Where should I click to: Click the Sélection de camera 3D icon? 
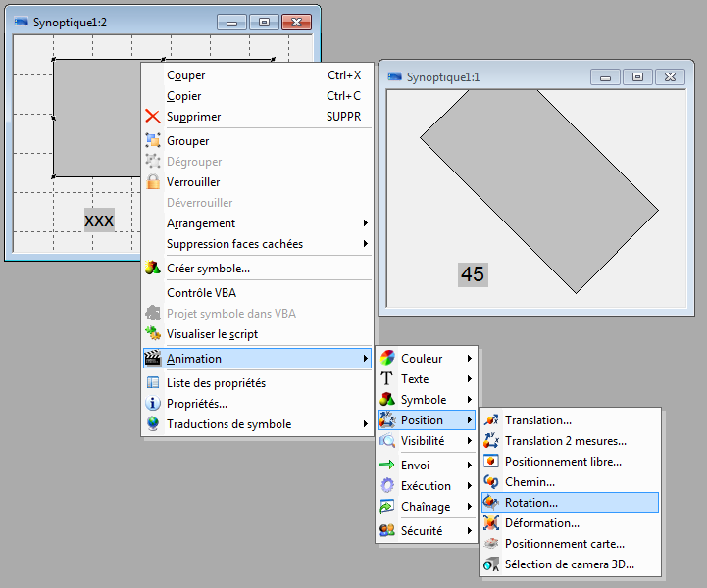click(x=491, y=563)
